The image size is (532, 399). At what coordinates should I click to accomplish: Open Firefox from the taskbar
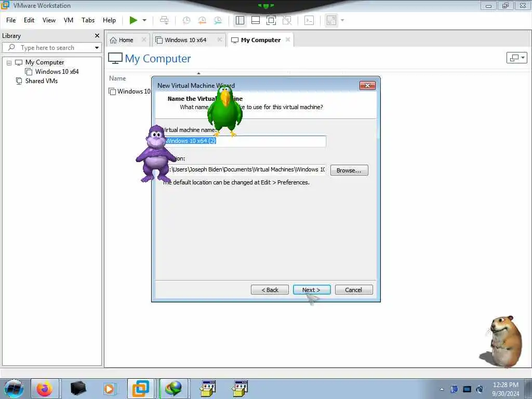click(45, 389)
